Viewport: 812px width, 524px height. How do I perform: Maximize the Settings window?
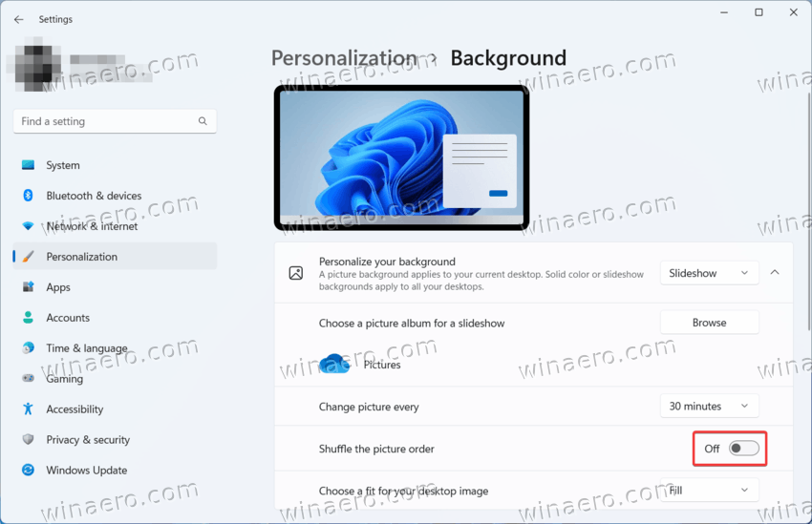(759, 12)
